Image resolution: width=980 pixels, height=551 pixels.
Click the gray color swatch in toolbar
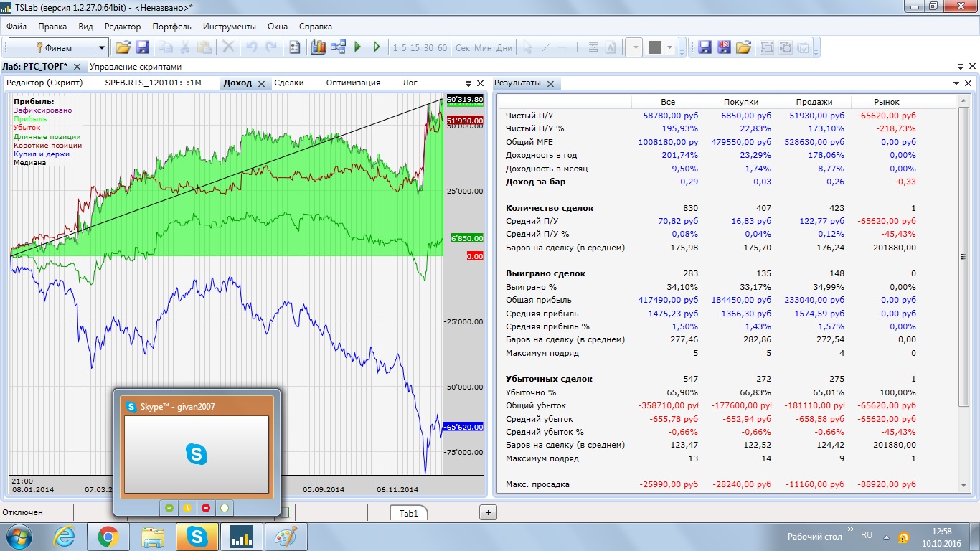654,47
